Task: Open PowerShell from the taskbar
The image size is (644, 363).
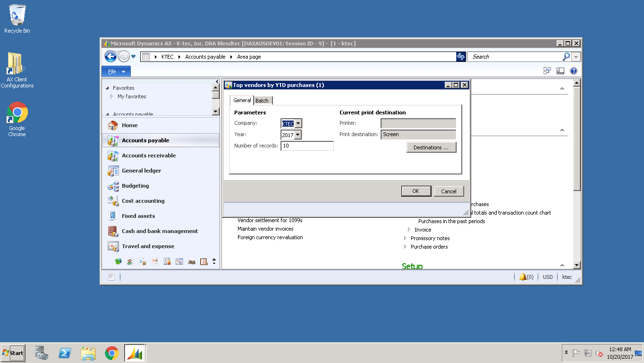Action: (65, 353)
